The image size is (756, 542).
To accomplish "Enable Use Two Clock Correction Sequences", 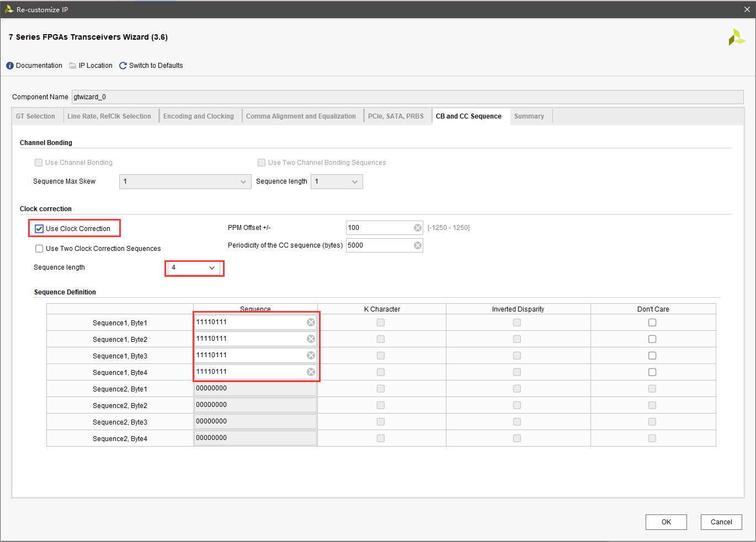I will pyautogui.click(x=39, y=249).
